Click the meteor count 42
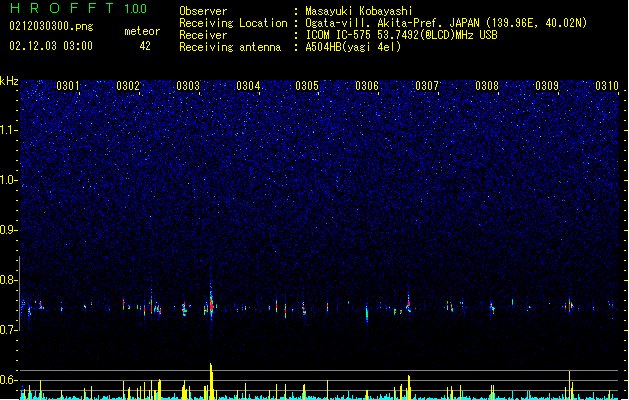Viewport: 629px width, 400px height. [145, 46]
